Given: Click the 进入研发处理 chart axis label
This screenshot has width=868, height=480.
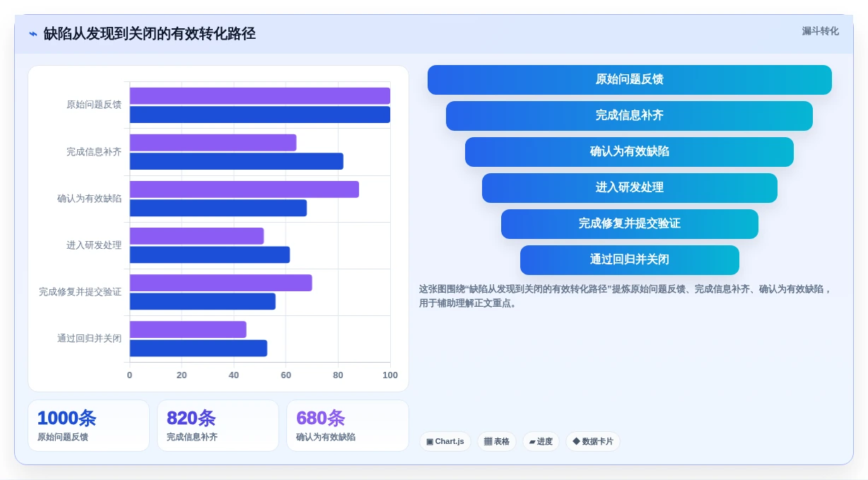Looking at the screenshot, I should [94, 245].
